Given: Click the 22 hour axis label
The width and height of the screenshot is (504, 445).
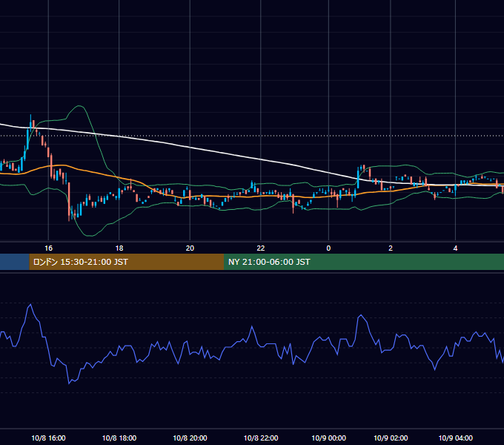Looking at the screenshot, I should (x=261, y=248).
